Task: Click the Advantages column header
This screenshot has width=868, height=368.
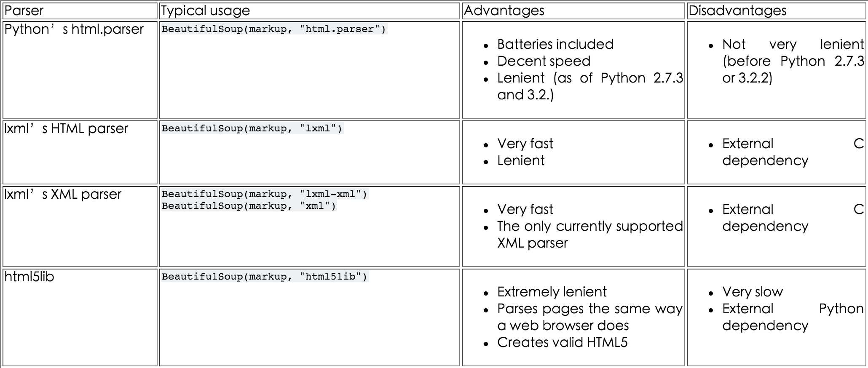Action: pyautogui.click(x=504, y=11)
